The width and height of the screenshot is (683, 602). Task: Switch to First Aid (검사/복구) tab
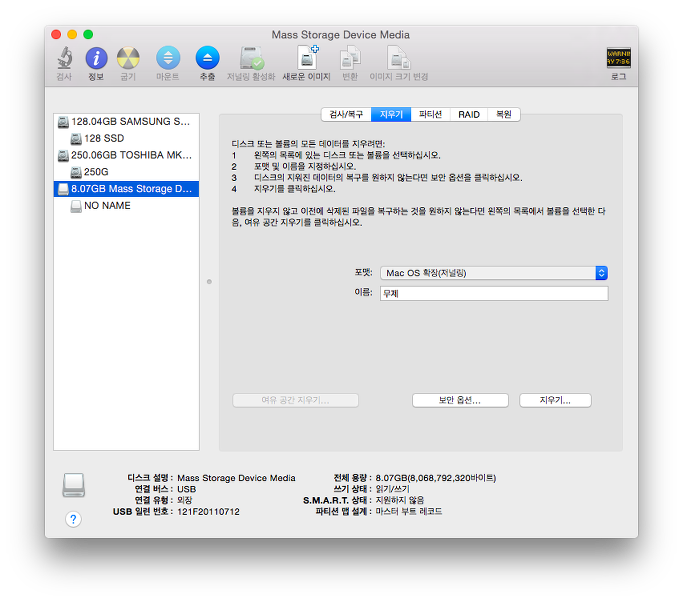346,115
